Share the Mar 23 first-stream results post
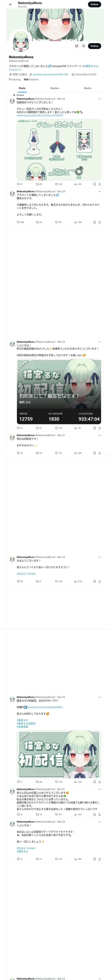The height and width of the screenshot is (980, 110). click(99, 428)
